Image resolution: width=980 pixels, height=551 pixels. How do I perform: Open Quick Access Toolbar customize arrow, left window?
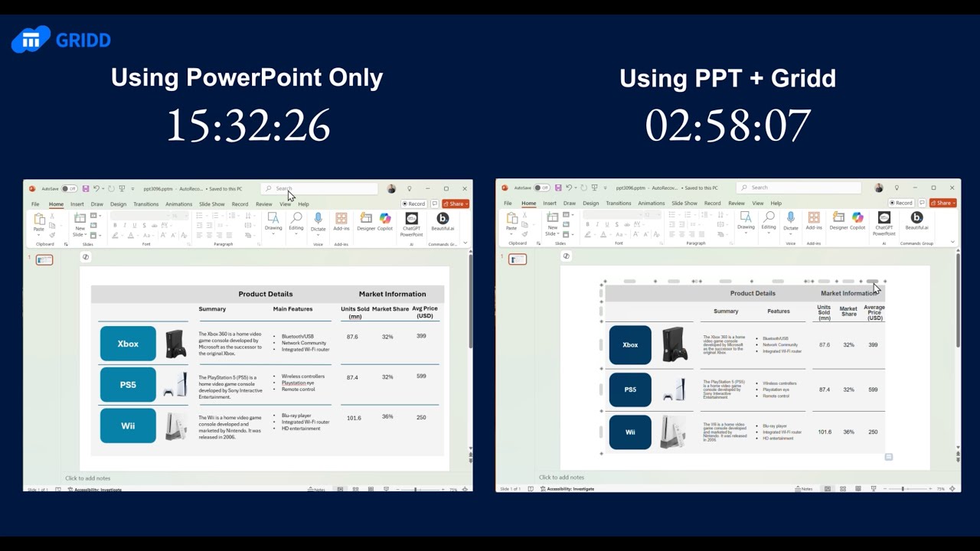pos(132,188)
